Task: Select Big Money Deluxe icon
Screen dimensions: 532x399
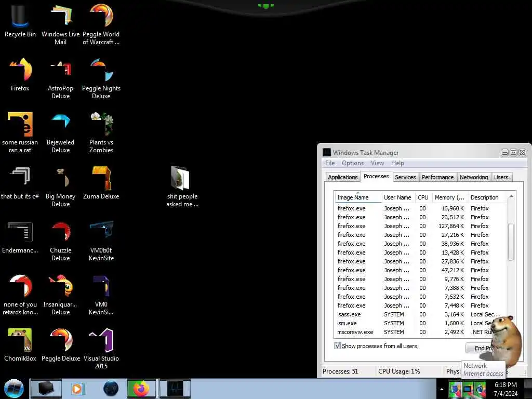Action: (60, 187)
